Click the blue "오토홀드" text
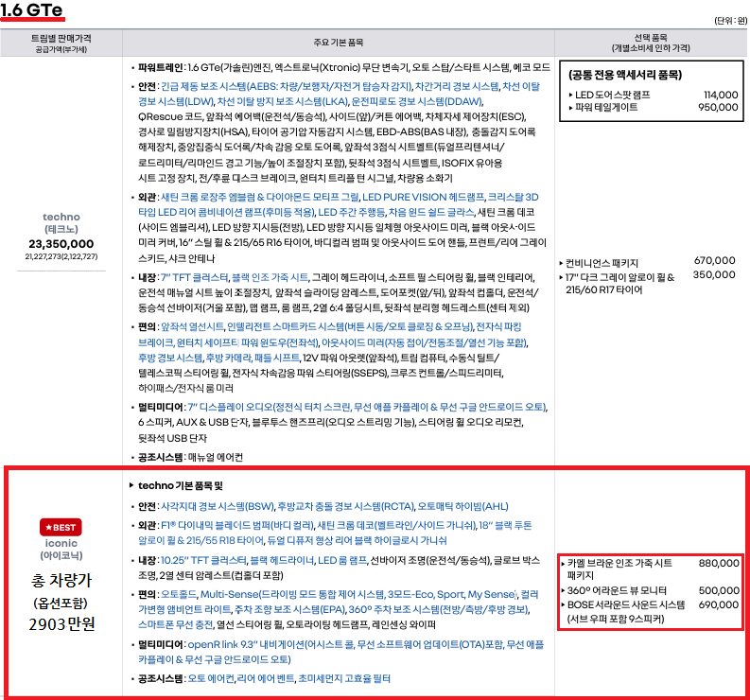Screen dimensions: 750x700 coord(178,594)
